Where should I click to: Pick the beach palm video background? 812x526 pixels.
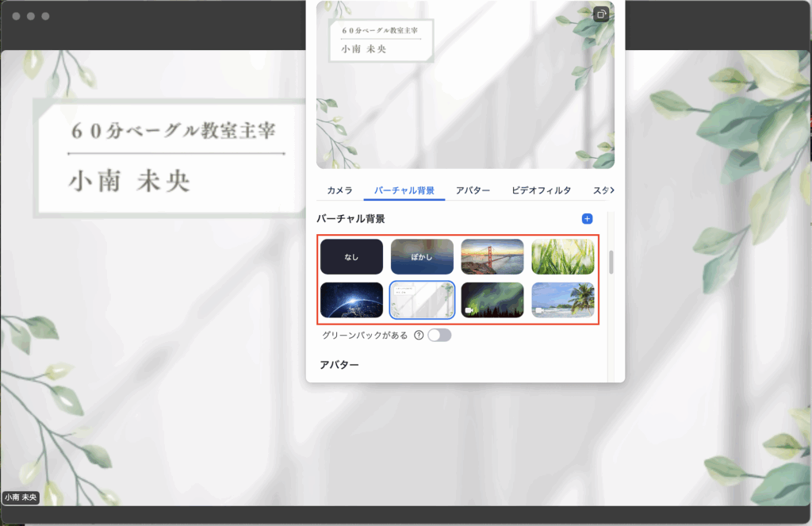coord(563,300)
